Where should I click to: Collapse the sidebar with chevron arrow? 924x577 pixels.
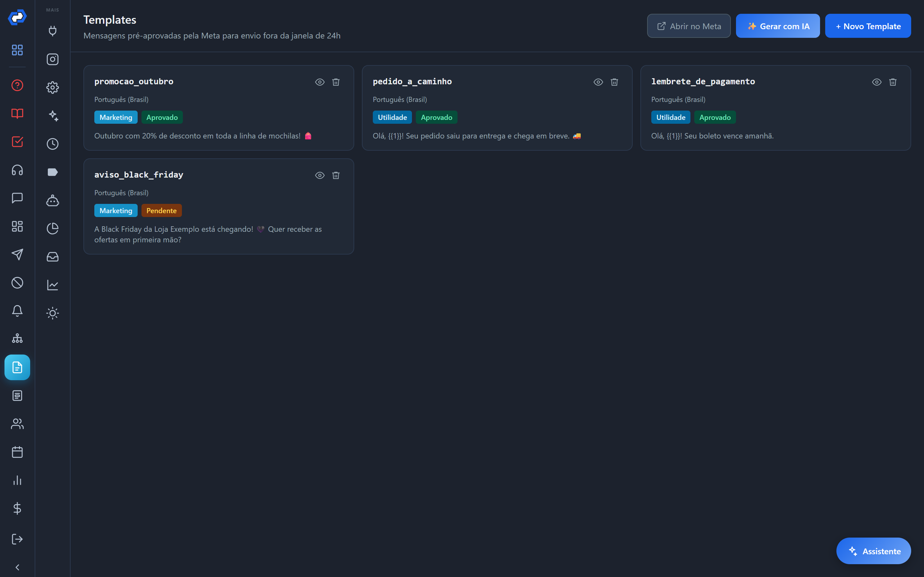coord(17,567)
